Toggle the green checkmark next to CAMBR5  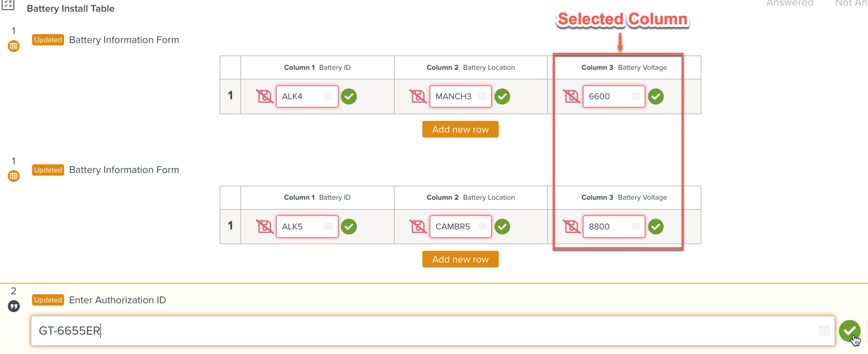502,227
